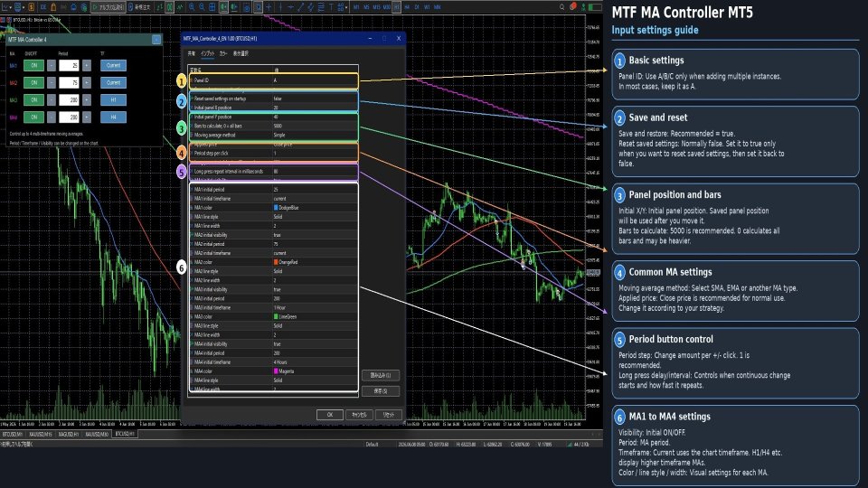Click the Algo Trading play button

[108, 6]
